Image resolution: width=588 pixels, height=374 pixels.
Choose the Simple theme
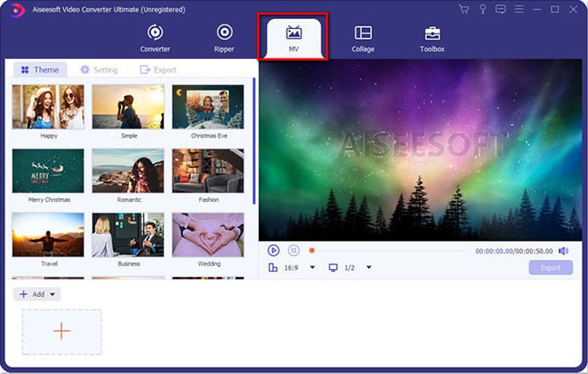[128, 107]
